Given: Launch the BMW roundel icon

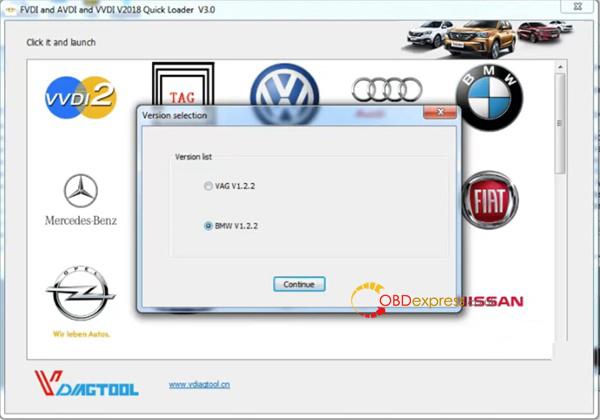Looking at the screenshot, I should click(x=489, y=98).
